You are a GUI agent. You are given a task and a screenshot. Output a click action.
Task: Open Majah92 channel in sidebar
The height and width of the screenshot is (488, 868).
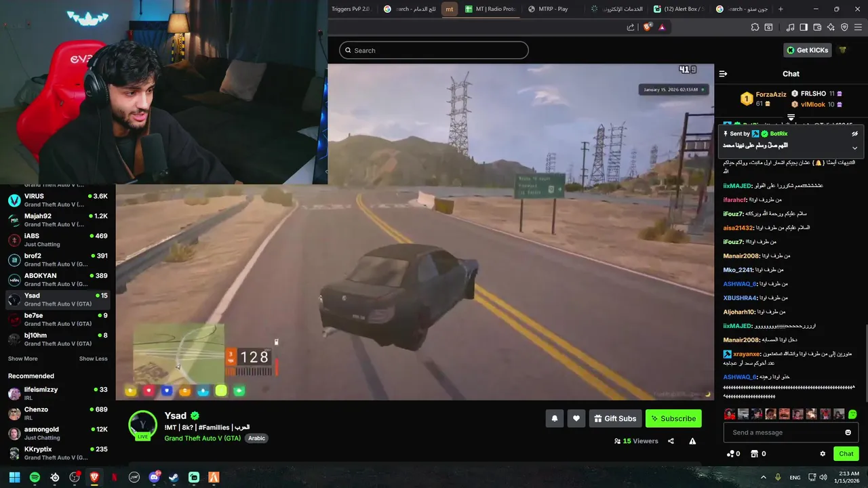(58, 220)
